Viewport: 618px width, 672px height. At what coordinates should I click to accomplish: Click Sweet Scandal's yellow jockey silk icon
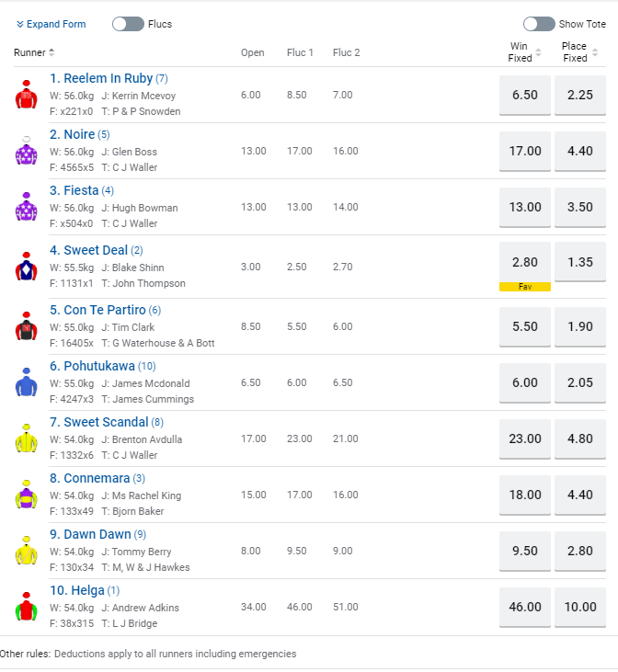pos(26,439)
